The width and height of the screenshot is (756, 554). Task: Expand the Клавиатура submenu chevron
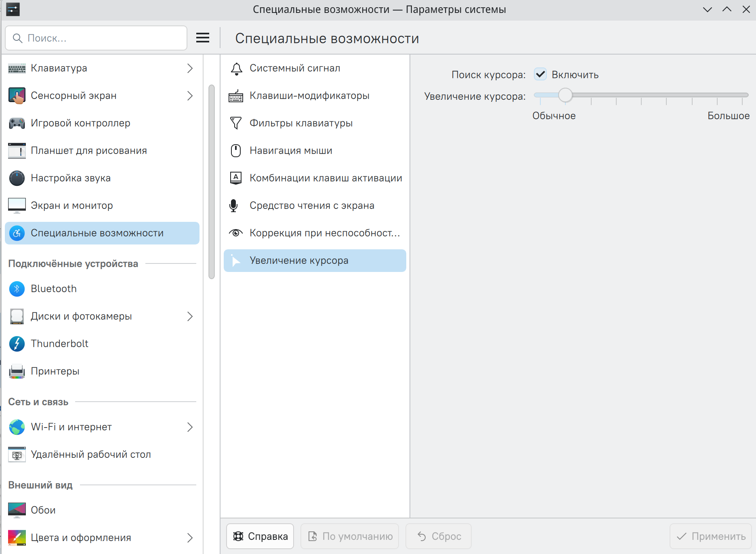pyautogui.click(x=190, y=68)
